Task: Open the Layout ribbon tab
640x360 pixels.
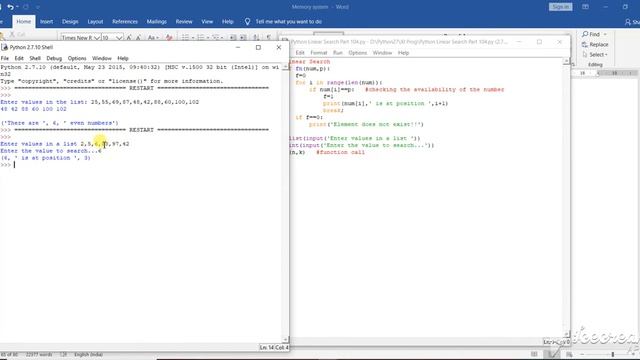Action: point(95,22)
